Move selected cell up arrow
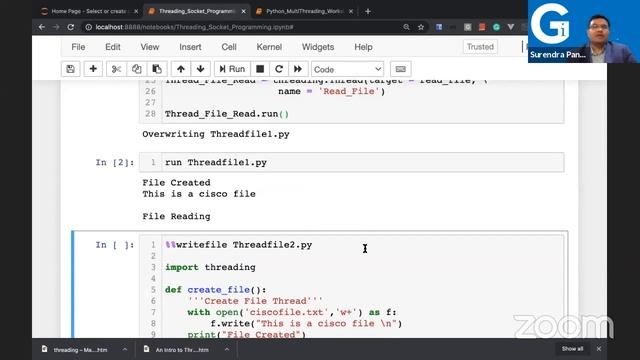 [181, 69]
